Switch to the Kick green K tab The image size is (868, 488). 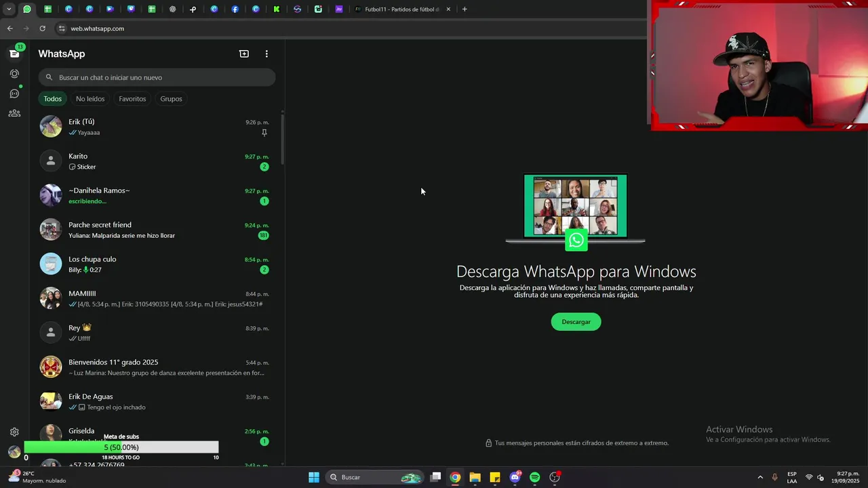(x=277, y=9)
